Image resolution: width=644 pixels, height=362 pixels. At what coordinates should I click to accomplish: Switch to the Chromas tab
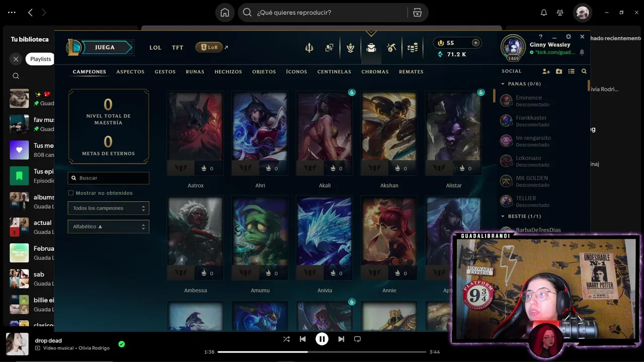pos(375,72)
